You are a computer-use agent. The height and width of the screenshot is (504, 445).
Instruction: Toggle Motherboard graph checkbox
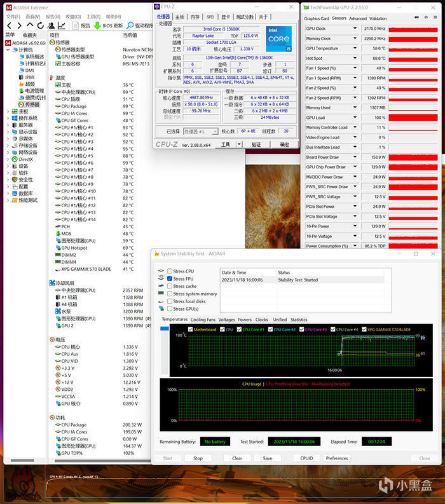click(x=190, y=329)
